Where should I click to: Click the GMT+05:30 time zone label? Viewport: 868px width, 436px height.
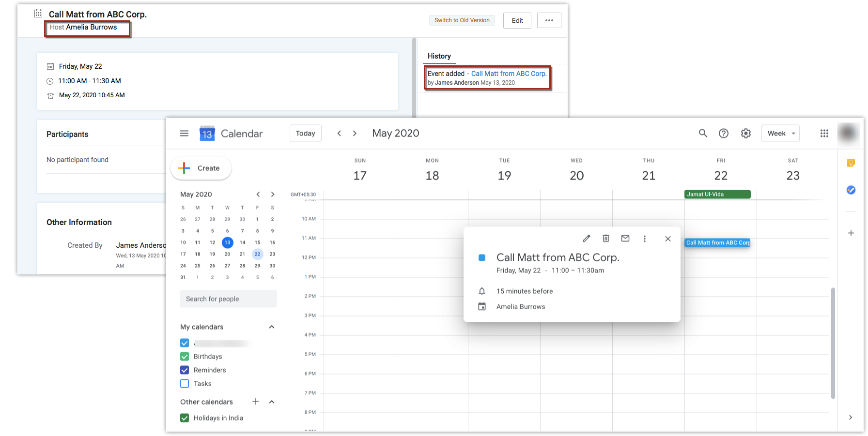[x=303, y=195]
